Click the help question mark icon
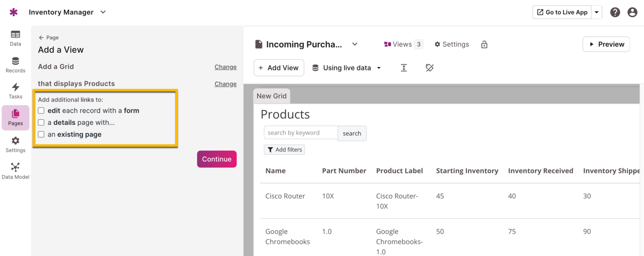Screen dimensions: 644x256 (x=615, y=12)
